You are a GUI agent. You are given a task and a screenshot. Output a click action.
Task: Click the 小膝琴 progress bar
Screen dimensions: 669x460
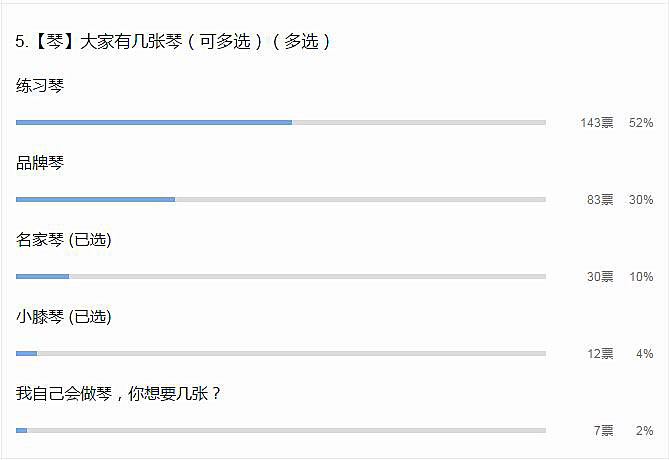[281, 353]
